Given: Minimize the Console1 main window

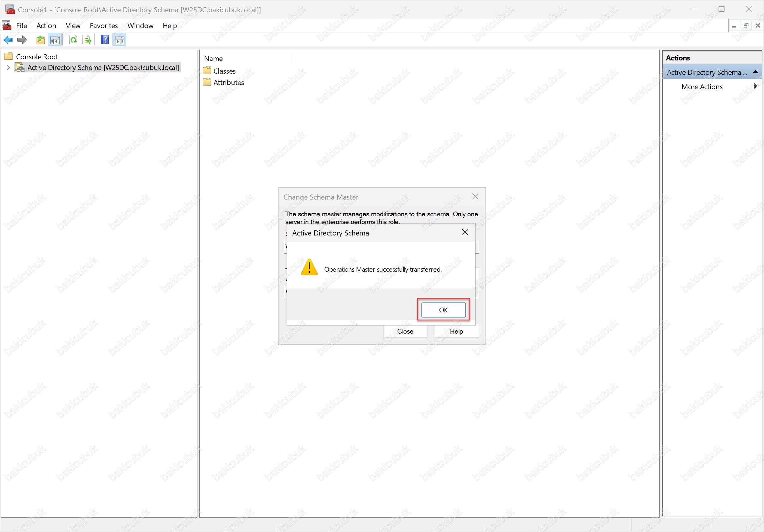Looking at the screenshot, I should click(694, 9).
